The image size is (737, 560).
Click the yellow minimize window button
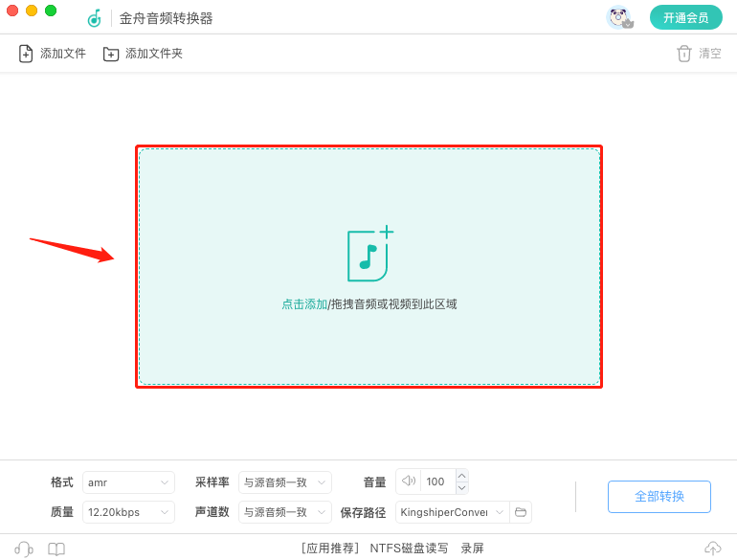tap(32, 11)
